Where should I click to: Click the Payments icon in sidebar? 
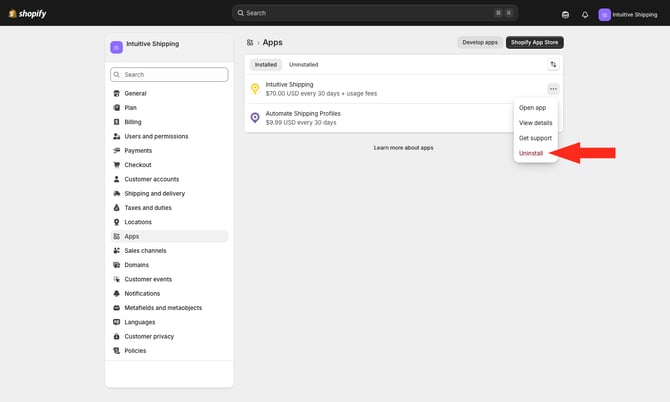tap(116, 150)
